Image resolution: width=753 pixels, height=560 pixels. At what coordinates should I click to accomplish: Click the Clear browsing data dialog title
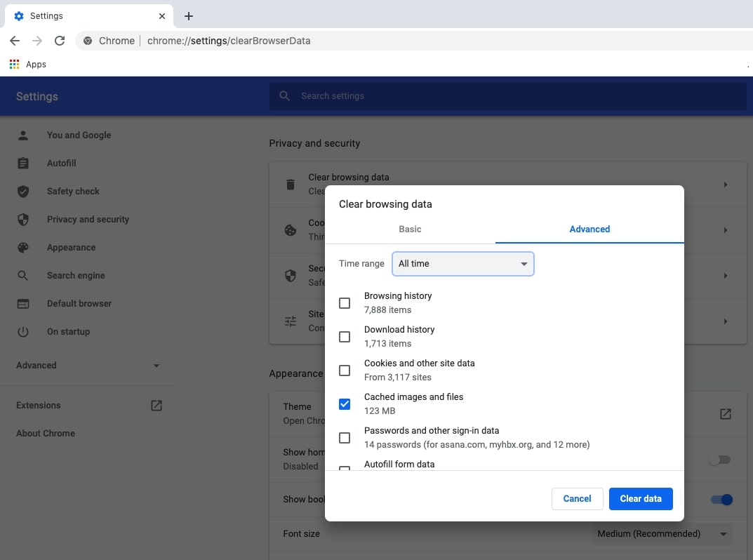(385, 205)
